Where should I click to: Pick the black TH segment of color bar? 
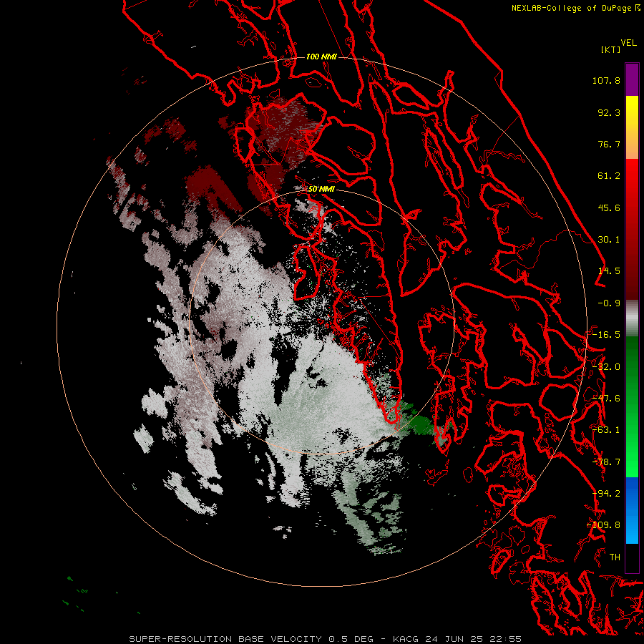coord(632,558)
